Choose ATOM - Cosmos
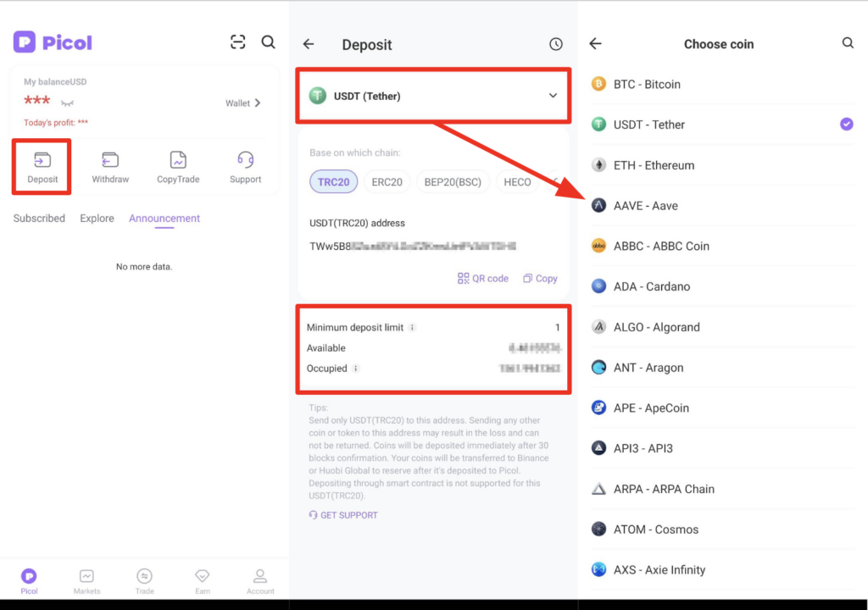Image resolution: width=868 pixels, height=610 pixels. 723,530
